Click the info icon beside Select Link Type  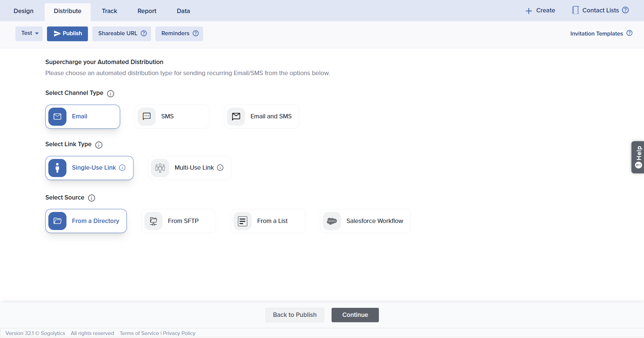pos(99,145)
